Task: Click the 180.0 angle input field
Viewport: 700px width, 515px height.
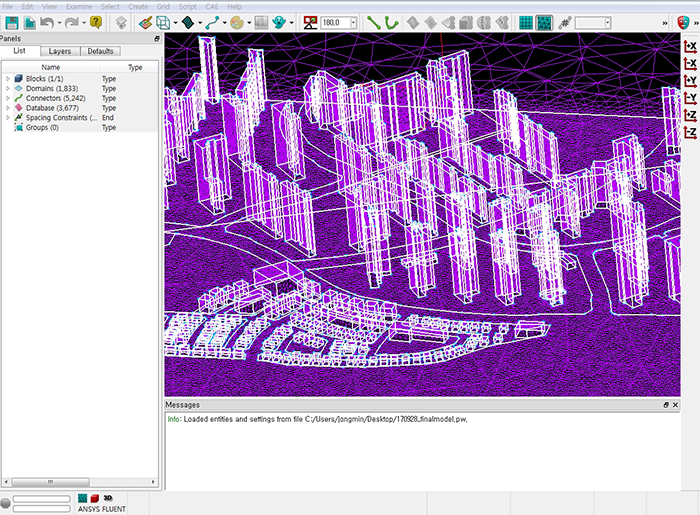Action: [335, 23]
